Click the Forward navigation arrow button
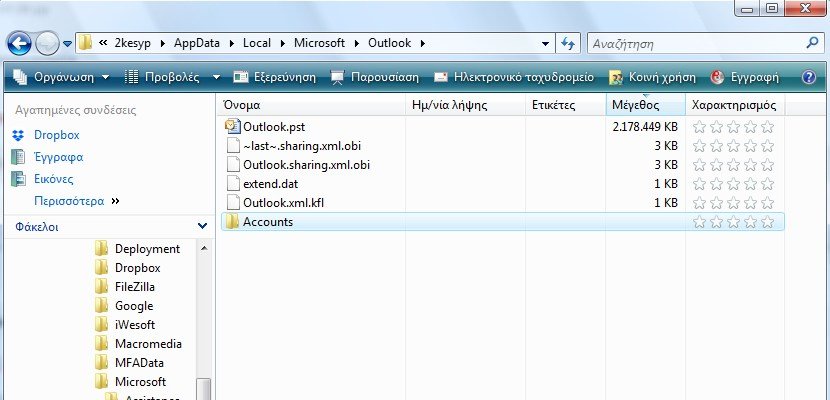The image size is (830, 400). pos(47,44)
